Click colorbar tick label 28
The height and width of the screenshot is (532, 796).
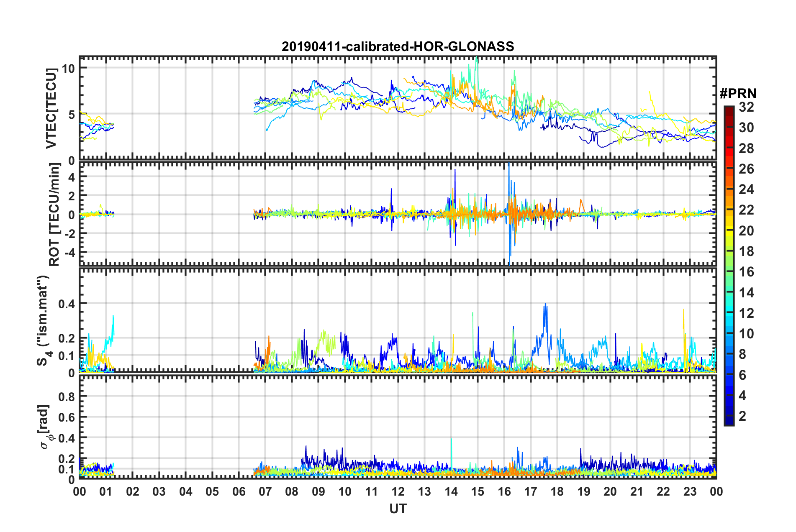click(x=746, y=148)
